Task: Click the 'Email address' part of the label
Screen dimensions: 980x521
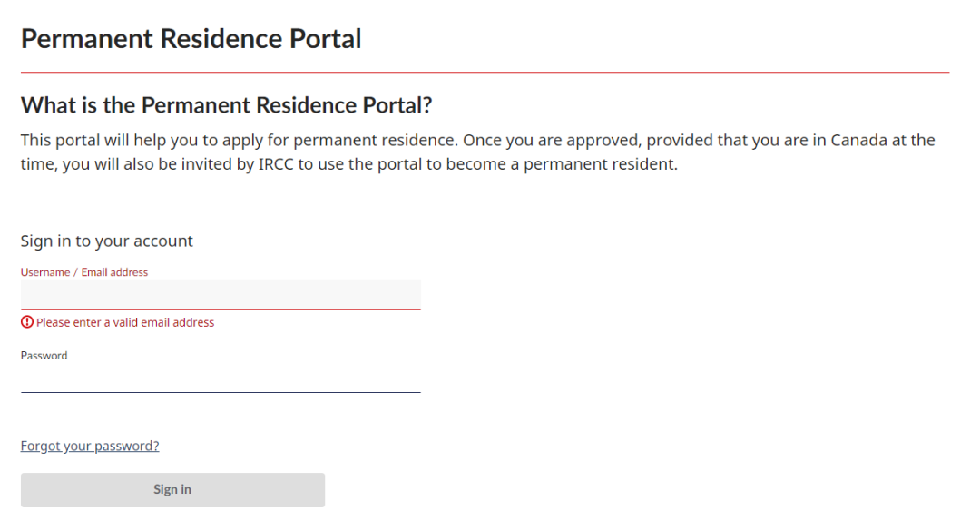Action: (114, 272)
